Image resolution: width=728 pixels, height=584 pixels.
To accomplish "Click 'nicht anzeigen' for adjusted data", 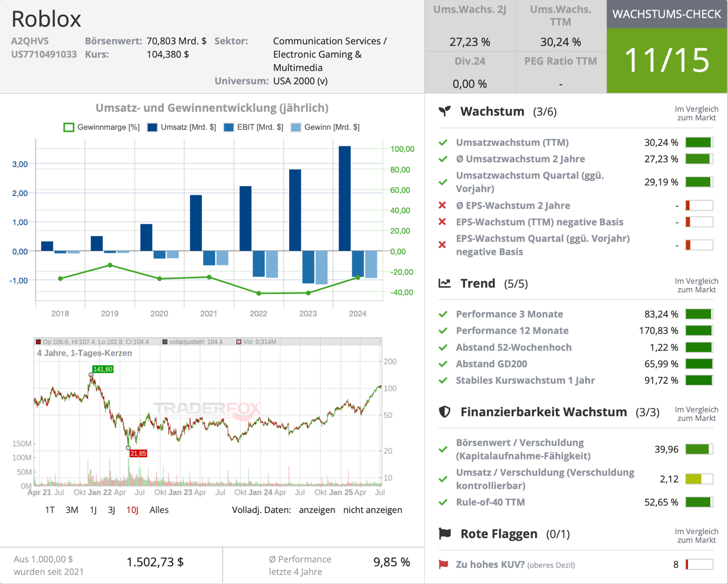I will pyautogui.click(x=373, y=510).
